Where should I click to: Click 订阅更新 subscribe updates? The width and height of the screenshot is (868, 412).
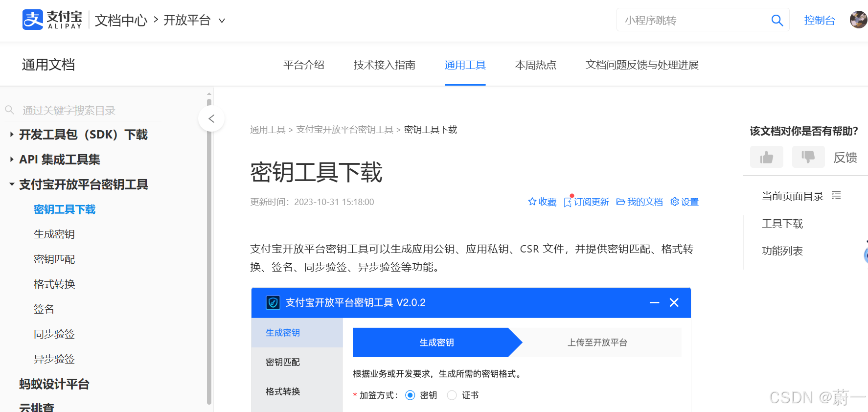(x=586, y=202)
